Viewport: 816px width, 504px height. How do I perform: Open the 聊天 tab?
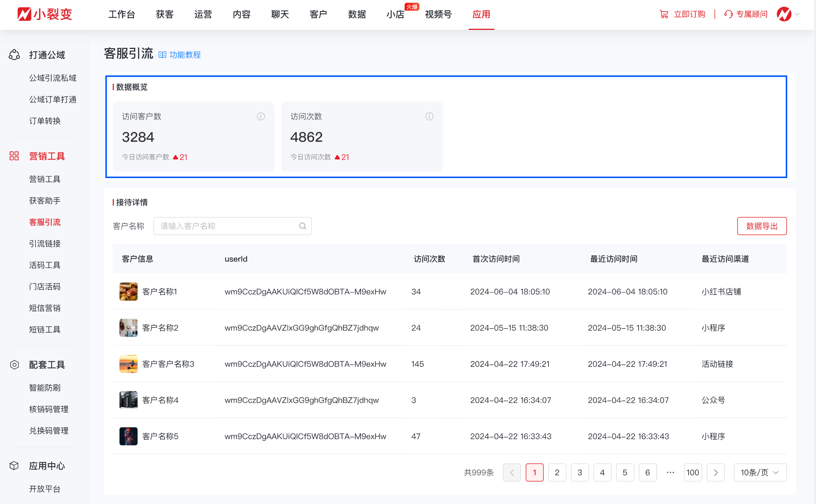(x=280, y=14)
